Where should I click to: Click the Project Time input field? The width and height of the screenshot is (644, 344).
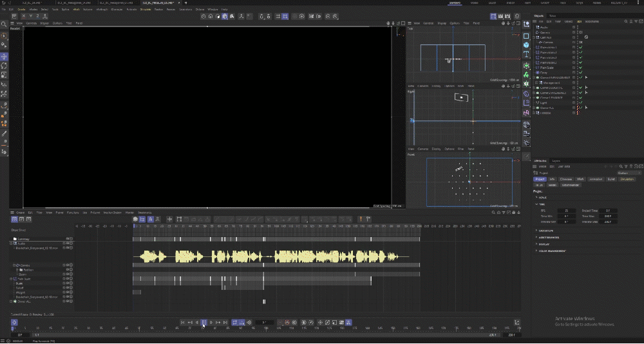click(609, 211)
